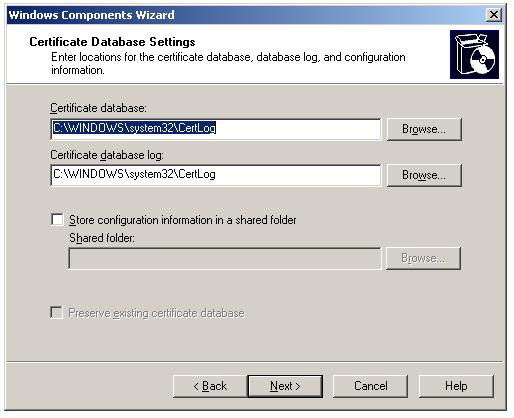Image resolution: width=514 pixels, height=418 pixels.
Task: Cancel the Windows Components Wizard
Action: pyautogui.click(x=370, y=386)
